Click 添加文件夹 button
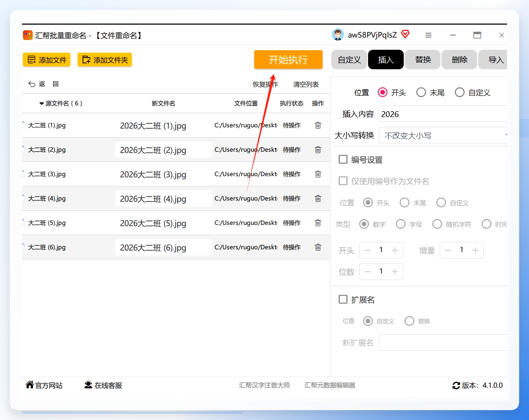The width and height of the screenshot is (529, 420). pos(104,60)
